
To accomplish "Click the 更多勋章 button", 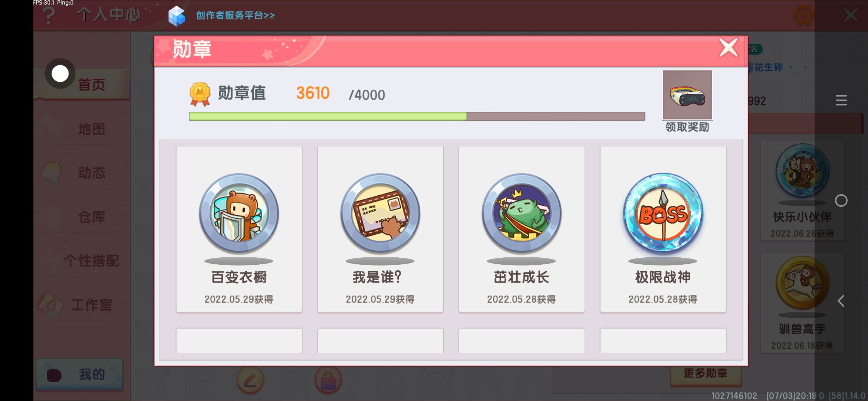I will coord(706,373).
